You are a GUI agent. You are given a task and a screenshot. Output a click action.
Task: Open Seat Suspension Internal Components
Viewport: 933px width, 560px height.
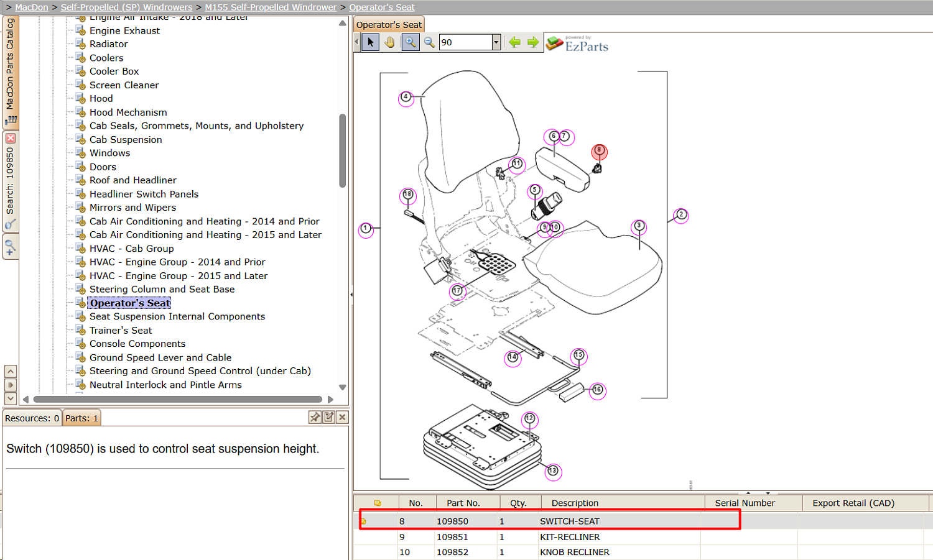177,316
